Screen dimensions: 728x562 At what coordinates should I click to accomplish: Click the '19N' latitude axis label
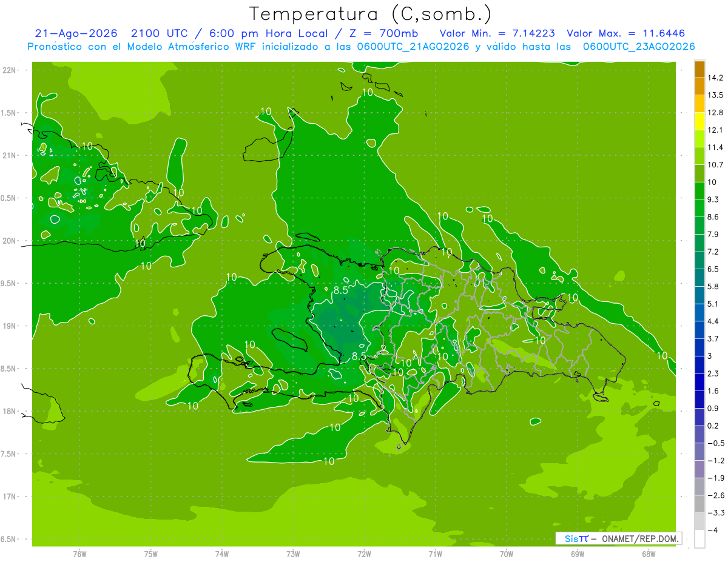tap(8, 326)
